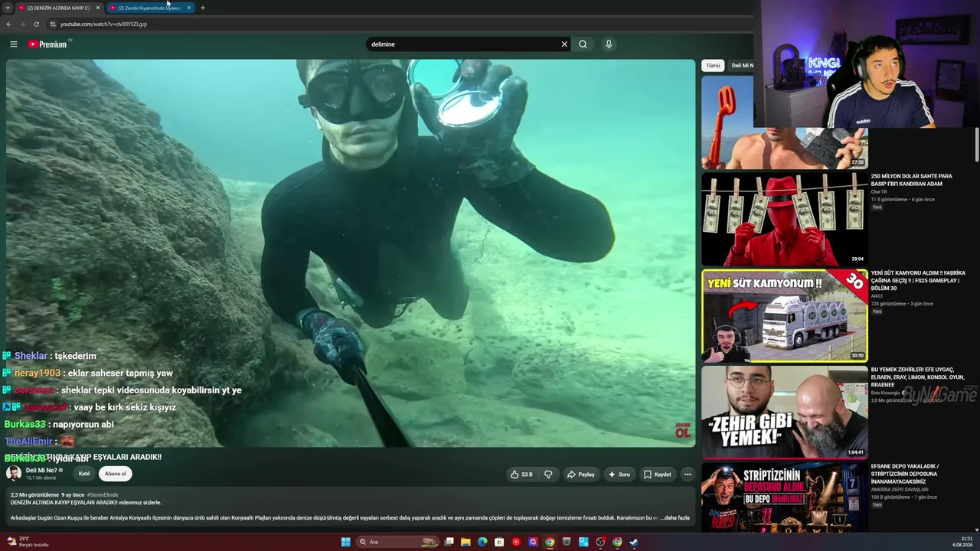Open the Striptizcinin Deposunu Aldık thumbnail
The image size is (980, 551).
(x=784, y=497)
